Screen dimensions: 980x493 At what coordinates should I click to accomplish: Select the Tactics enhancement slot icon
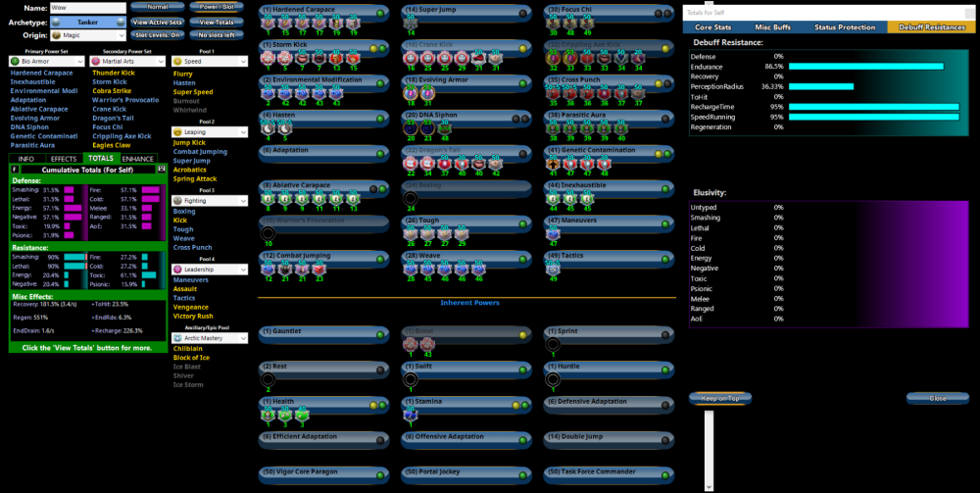coord(553,269)
